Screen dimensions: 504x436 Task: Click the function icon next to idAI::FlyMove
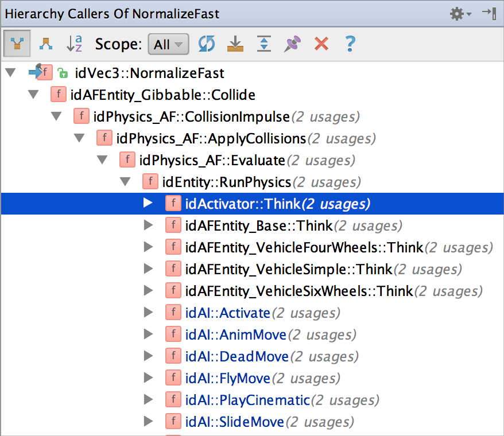point(173,377)
